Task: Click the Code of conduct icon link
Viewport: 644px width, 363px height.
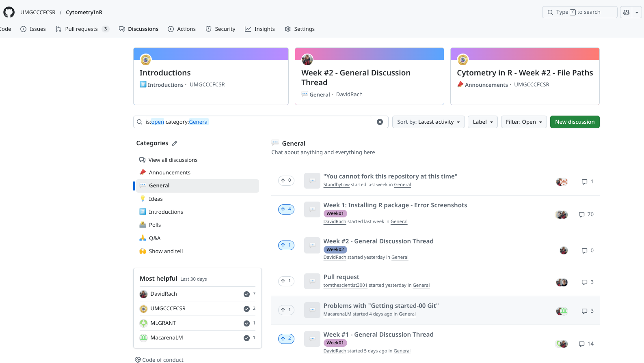Action: pos(138,360)
